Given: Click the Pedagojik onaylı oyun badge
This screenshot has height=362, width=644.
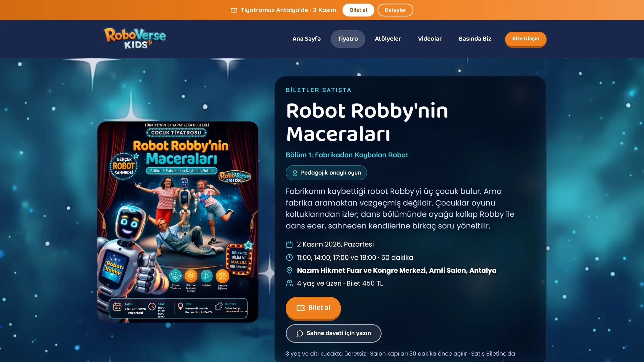Looking at the screenshot, I should point(326,173).
